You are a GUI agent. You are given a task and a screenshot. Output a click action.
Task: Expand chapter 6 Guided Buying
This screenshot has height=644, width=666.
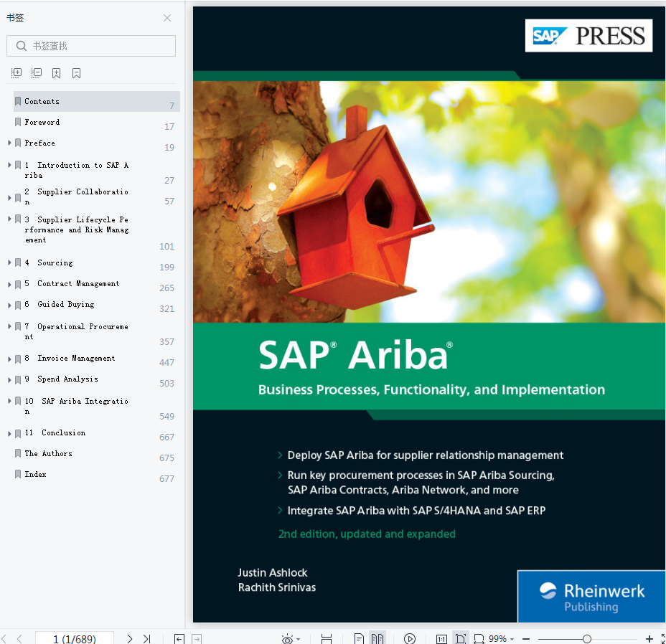pyautogui.click(x=9, y=305)
